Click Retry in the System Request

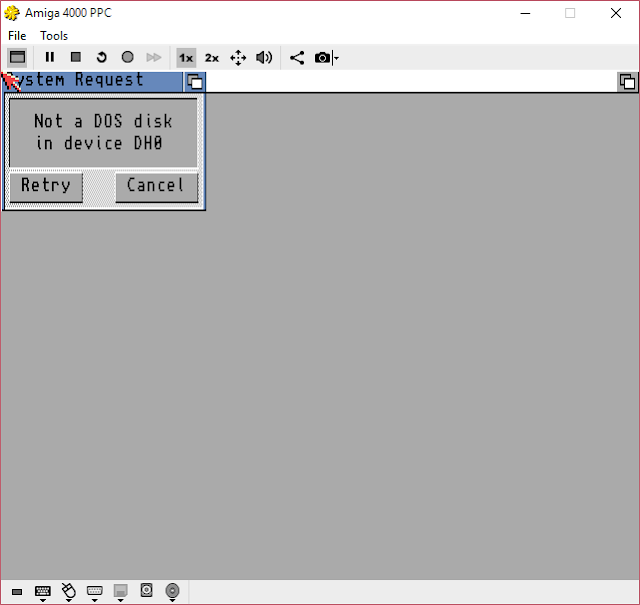(x=46, y=187)
